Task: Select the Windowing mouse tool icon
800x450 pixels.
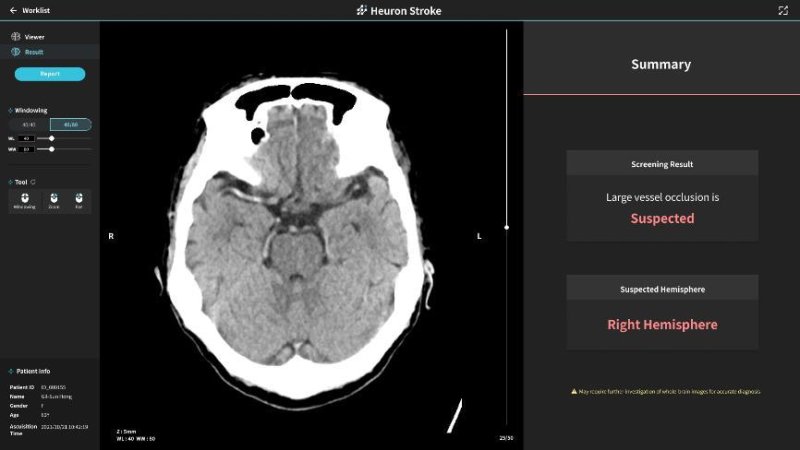Action: (22, 199)
